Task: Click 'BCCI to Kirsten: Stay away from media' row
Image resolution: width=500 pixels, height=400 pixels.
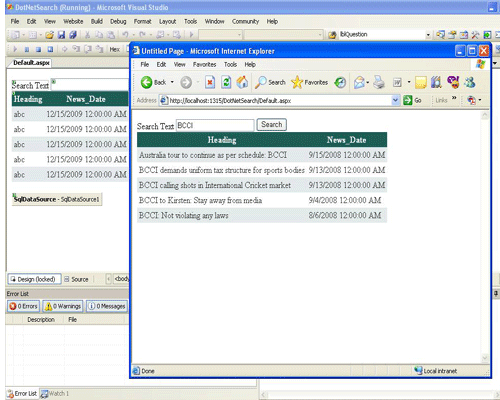Action: point(262,200)
